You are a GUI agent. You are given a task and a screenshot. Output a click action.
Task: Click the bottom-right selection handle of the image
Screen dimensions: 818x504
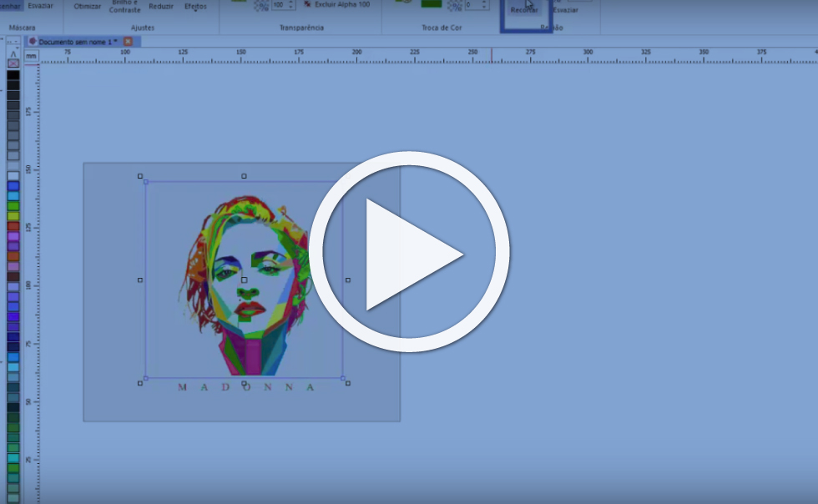coord(348,384)
